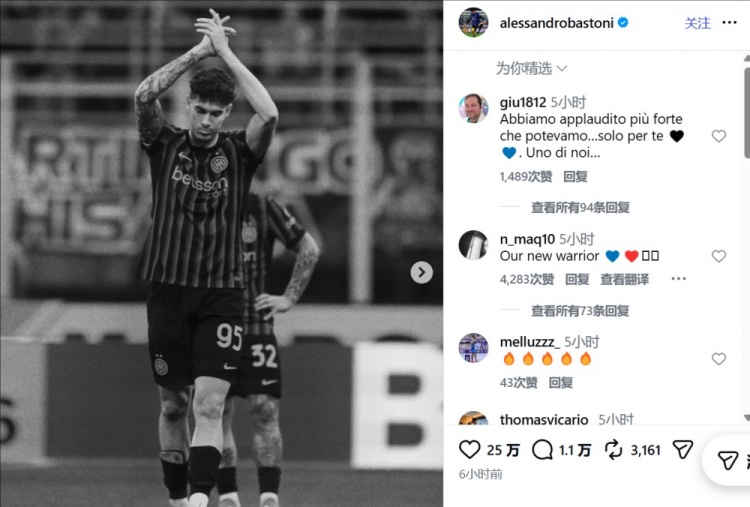Open comments via the speech bubble icon
The image size is (750, 507).
(x=542, y=450)
